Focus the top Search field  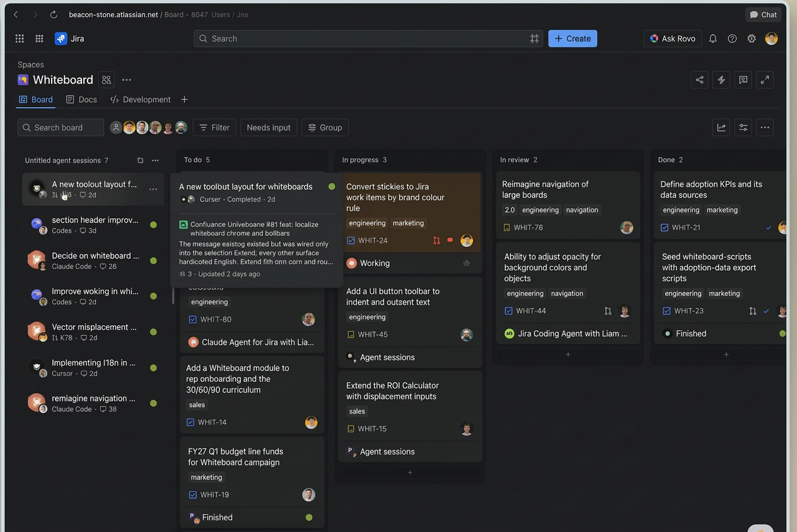pos(368,38)
